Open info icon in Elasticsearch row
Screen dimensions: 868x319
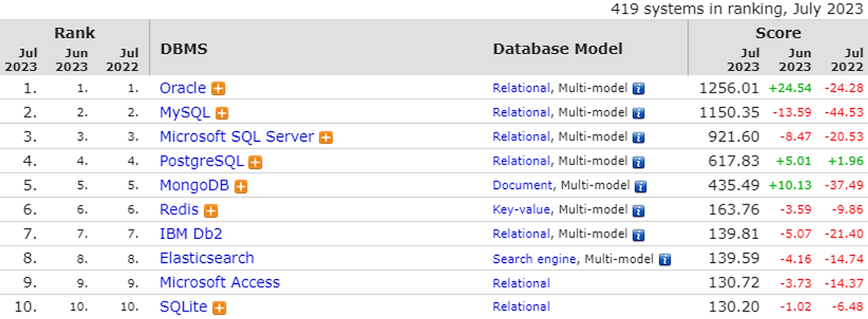[x=665, y=259]
